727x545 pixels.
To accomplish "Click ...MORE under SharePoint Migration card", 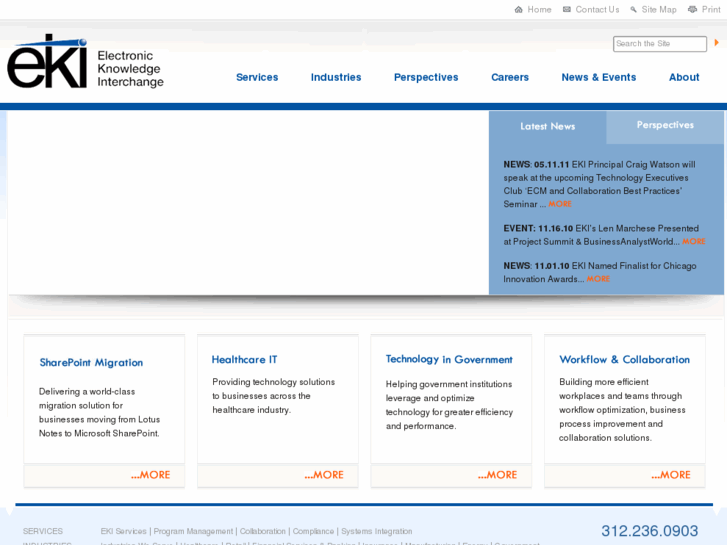I will pos(151,475).
